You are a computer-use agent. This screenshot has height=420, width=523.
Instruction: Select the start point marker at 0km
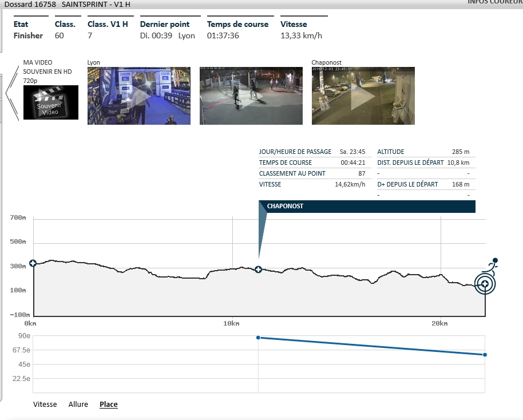(x=33, y=263)
